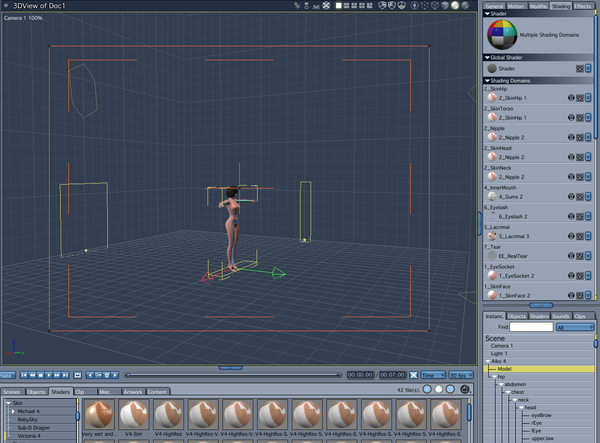The width and height of the screenshot is (600, 443).
Task: Open the Sounds tab in instances panel
Action: 561,316
